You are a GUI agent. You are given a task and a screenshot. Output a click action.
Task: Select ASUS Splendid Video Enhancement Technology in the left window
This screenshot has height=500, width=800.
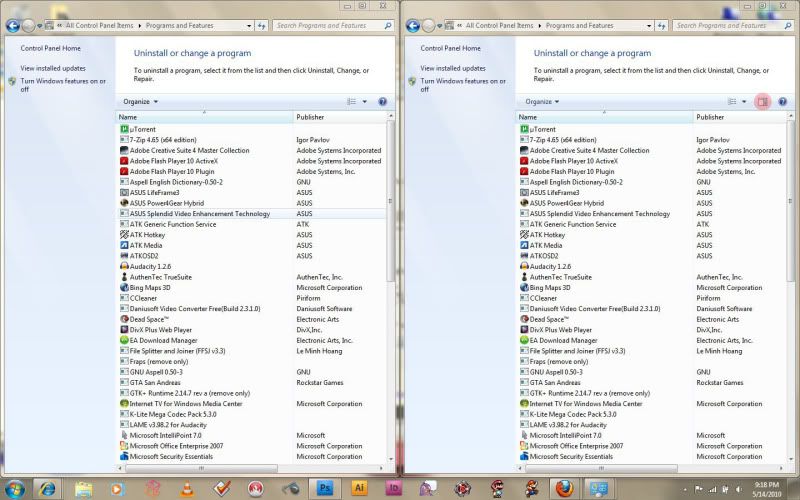tap(251, 214)
